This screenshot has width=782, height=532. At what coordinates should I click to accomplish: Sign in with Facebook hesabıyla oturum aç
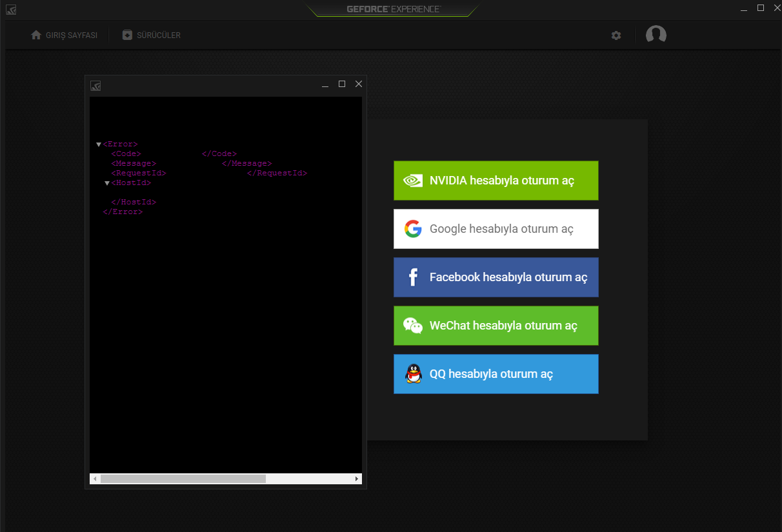pos(496,277)
